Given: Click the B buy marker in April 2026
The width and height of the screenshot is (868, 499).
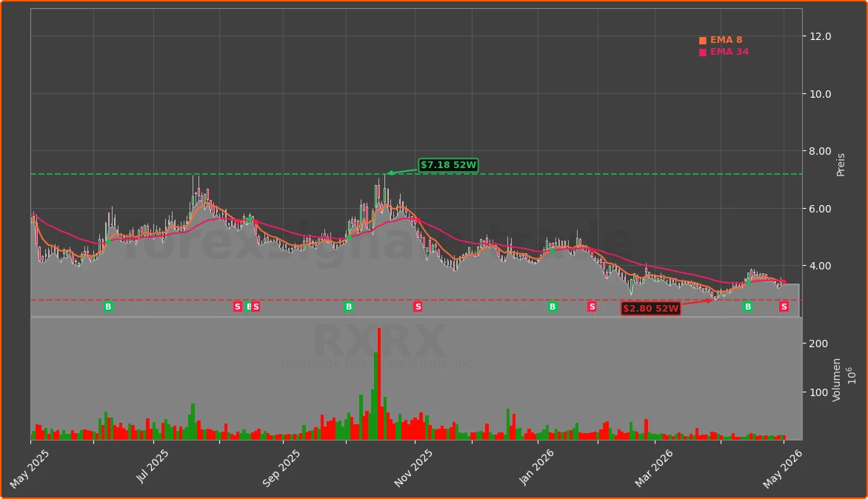Looking at the screenshot, I should 747,307.
